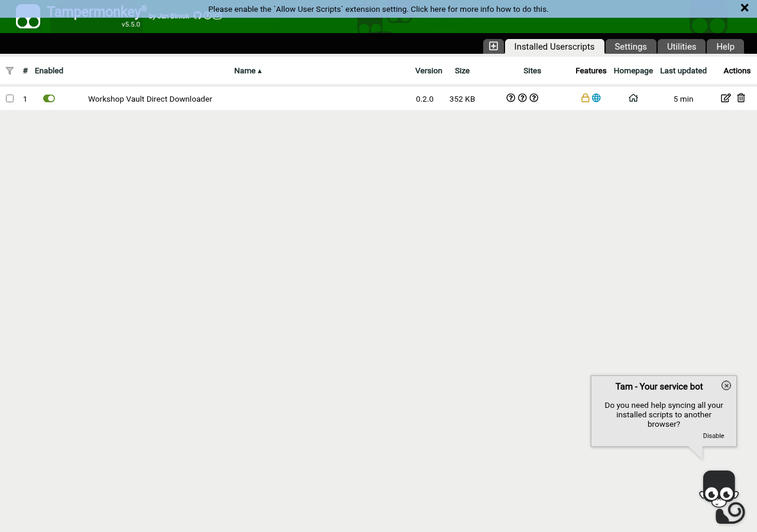Click the 0.2.0 version cell

[x=425, y=99]
